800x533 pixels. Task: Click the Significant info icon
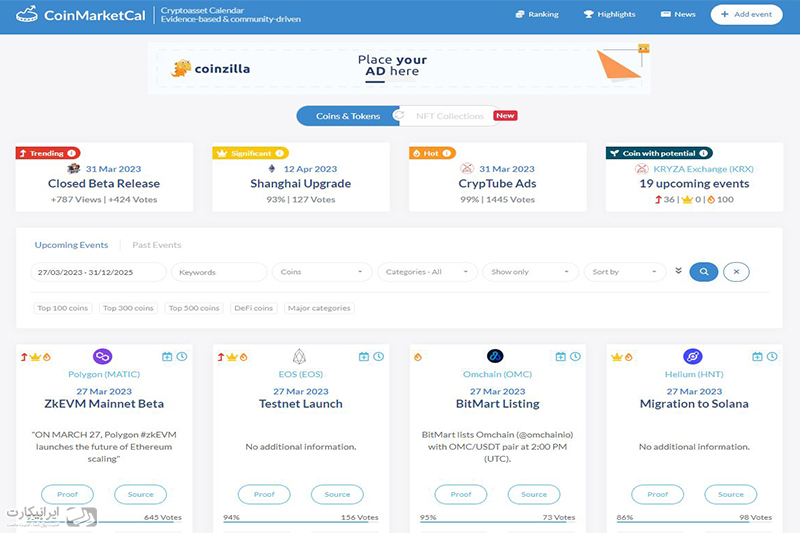tap(280, 153)
